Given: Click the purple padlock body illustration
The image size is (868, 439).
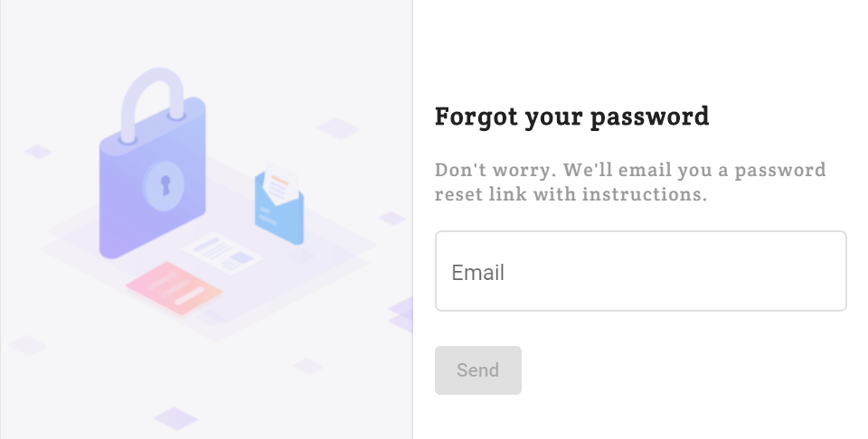Looking at the screenshot, I should click(x=152, y=178).
